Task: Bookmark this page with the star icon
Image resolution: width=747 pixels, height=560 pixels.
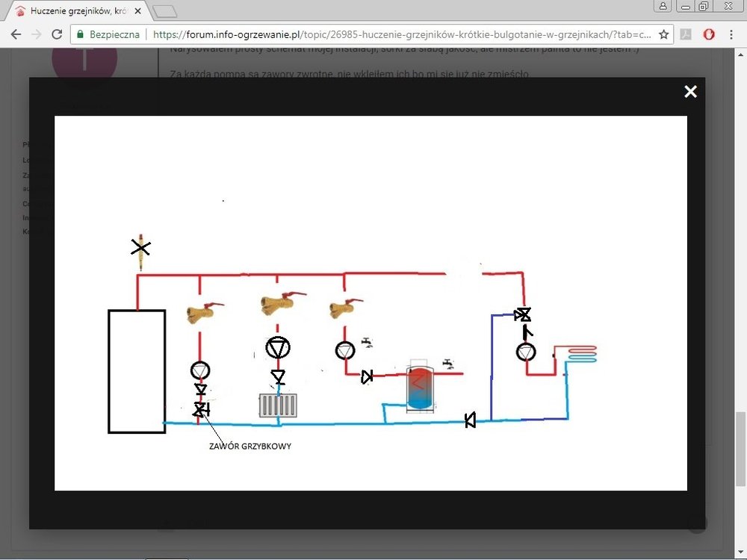Action: 663,34
